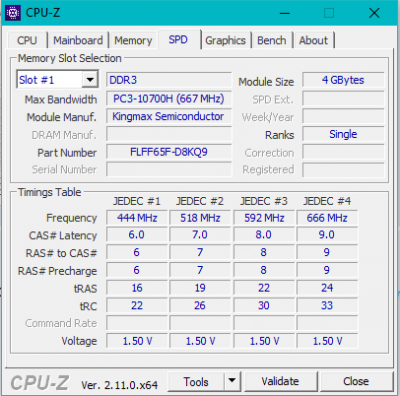The height and width of the screenshot is (396, 400).
Task: Click the Validate button
Action: pos(280,381)
